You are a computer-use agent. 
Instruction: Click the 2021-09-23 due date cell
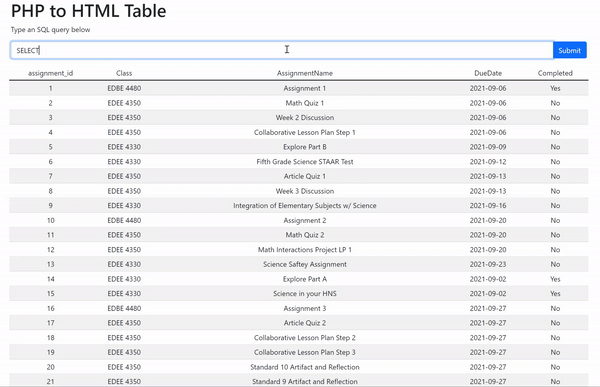click(488, 264)
